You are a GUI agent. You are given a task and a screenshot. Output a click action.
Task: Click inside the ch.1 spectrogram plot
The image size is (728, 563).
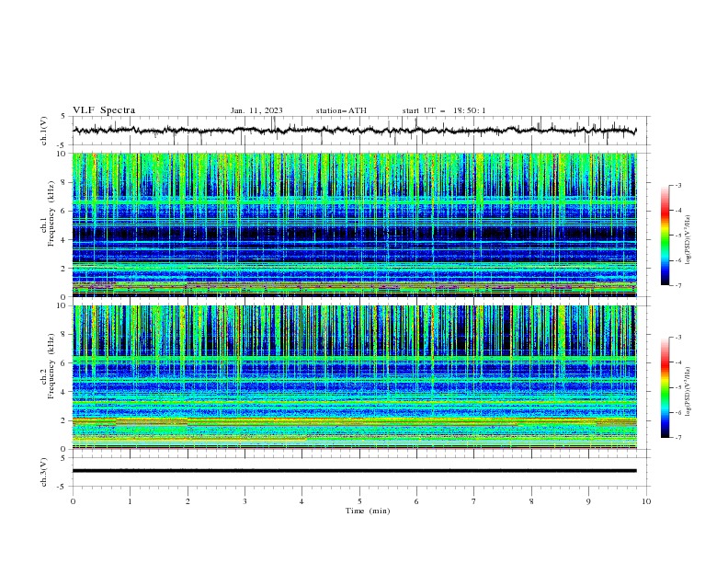pyautogui.click(x=354, y=224)
